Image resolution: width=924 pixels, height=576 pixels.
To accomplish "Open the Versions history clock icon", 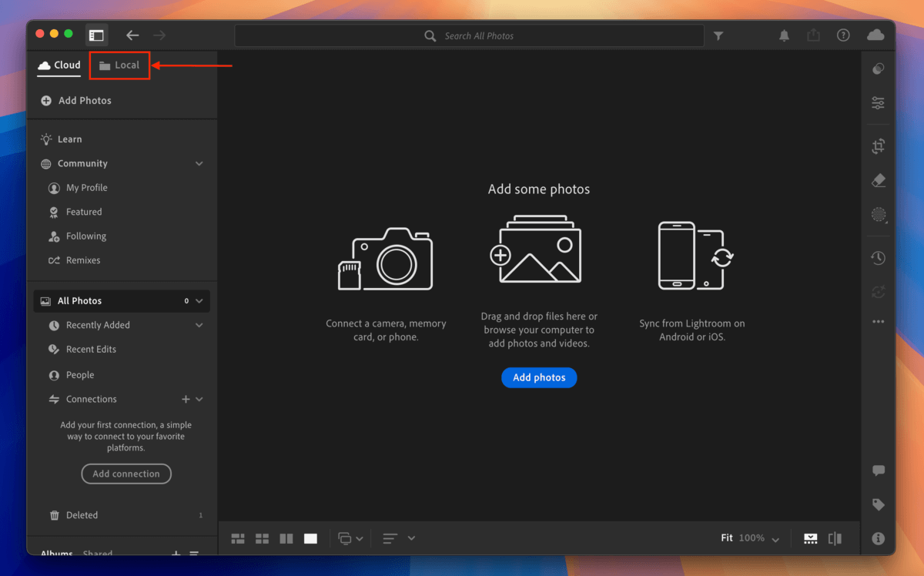I will [x=879, y=258].
